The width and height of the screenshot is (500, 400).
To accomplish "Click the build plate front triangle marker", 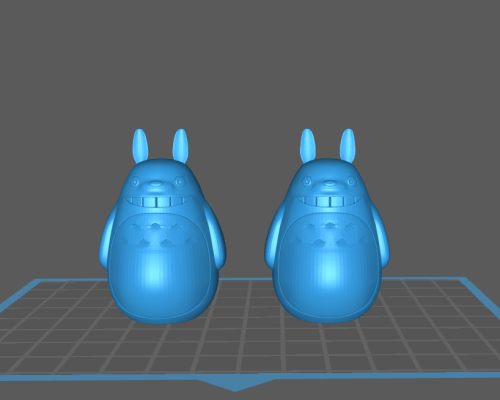I will [x=236, y=384].
